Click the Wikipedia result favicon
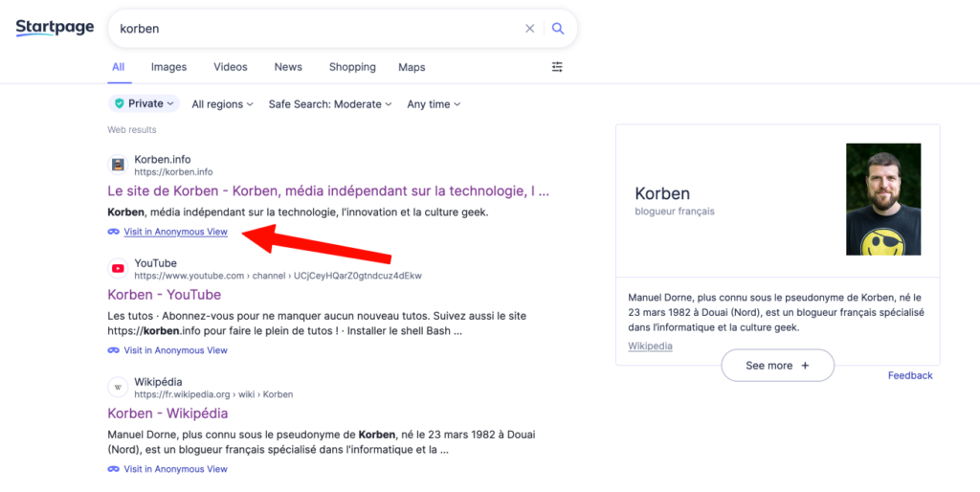 click(x=118, y=388)
